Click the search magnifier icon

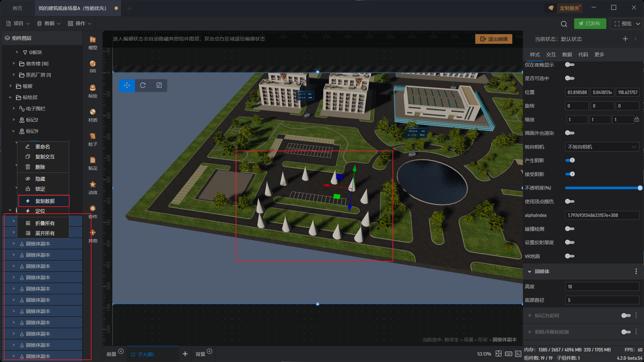(x=564, y=24)
